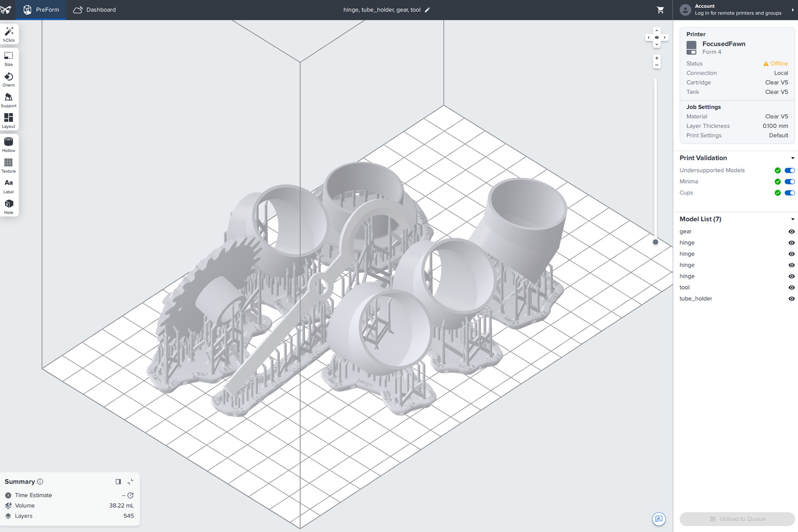This screenshot has width=798, height=532.
Task: Zoom out the 3D view
Action: (657, 65)
